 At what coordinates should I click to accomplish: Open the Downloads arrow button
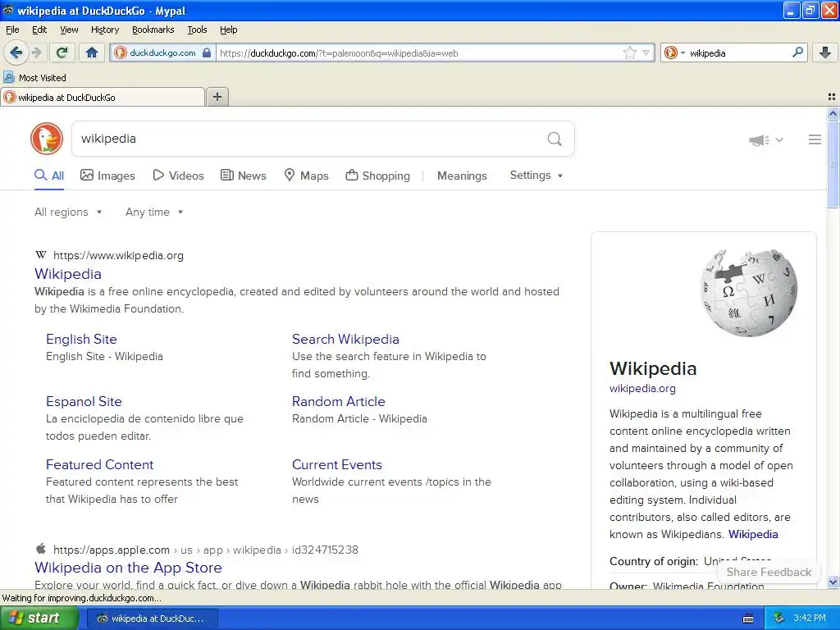[x=825, y=52]
